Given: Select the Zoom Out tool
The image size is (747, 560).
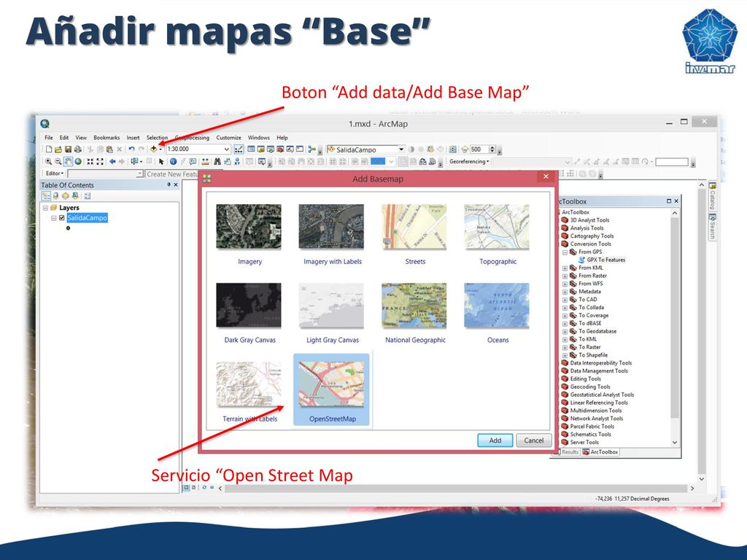Looking at the screenshot, I should click(x=58, y=161).
